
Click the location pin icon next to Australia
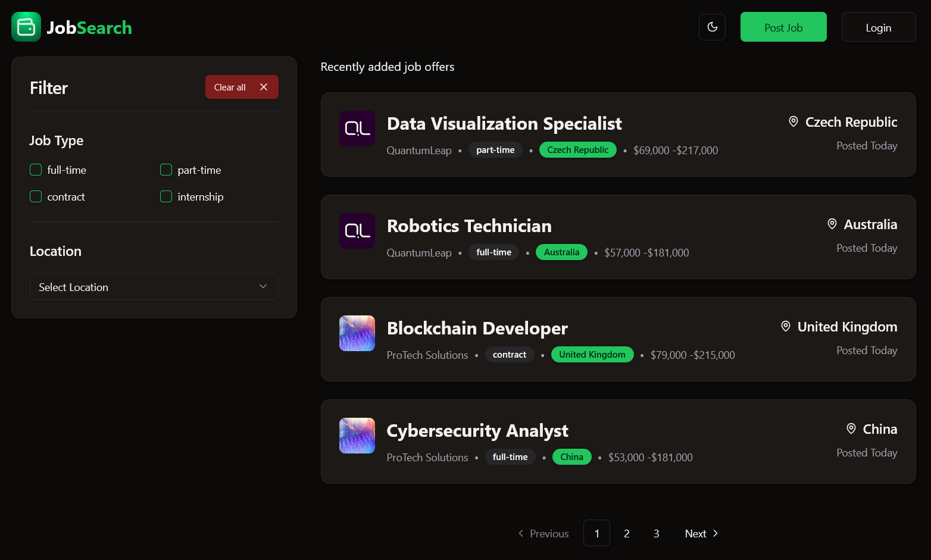[x=832, y=224]
